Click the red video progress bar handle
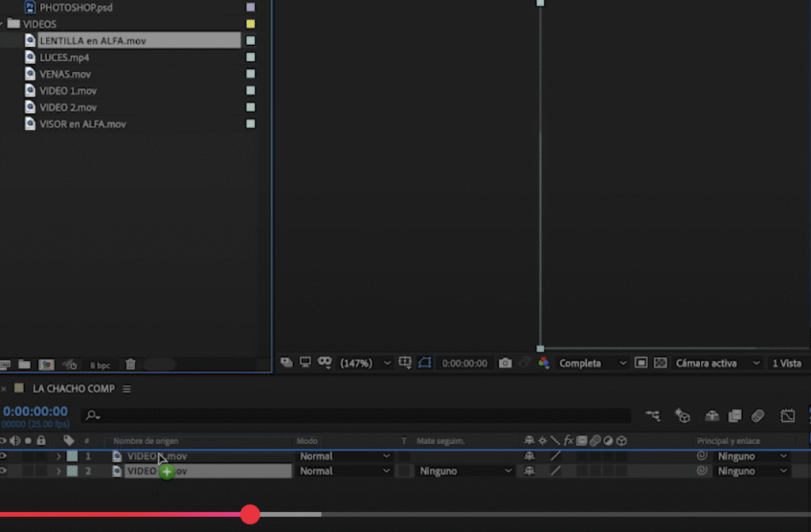The image size is (811, 532). (250, 515)
